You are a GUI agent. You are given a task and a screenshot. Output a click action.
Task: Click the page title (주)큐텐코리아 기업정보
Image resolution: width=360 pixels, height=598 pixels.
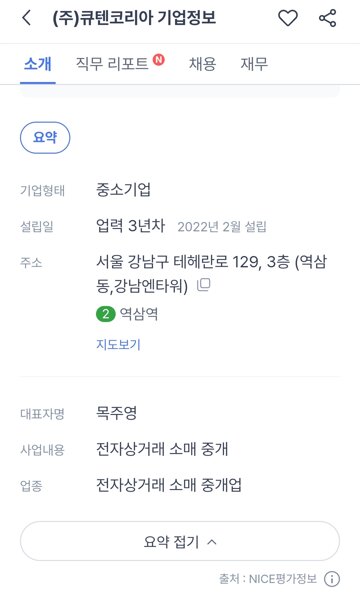134,18
